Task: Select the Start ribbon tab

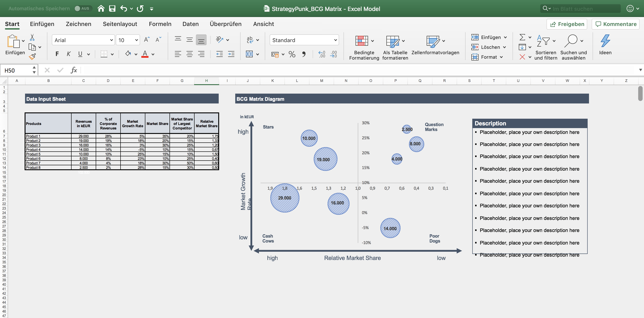Action: (x=12, y=24)
